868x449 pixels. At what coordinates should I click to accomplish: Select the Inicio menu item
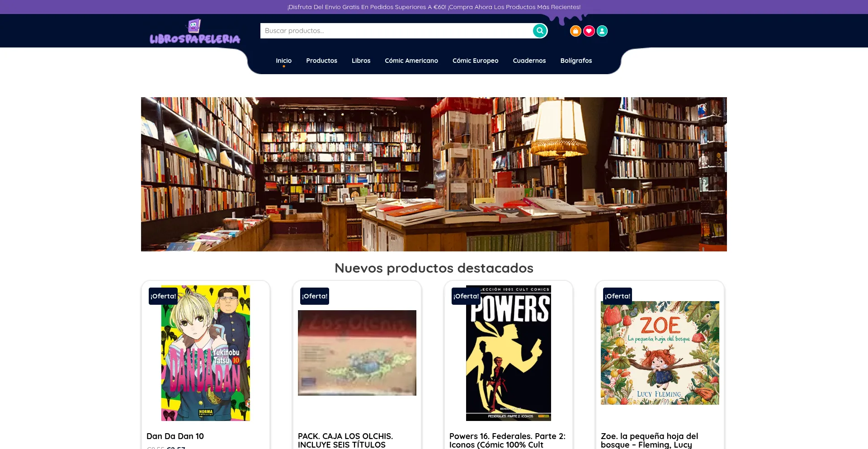coord(284,60)
